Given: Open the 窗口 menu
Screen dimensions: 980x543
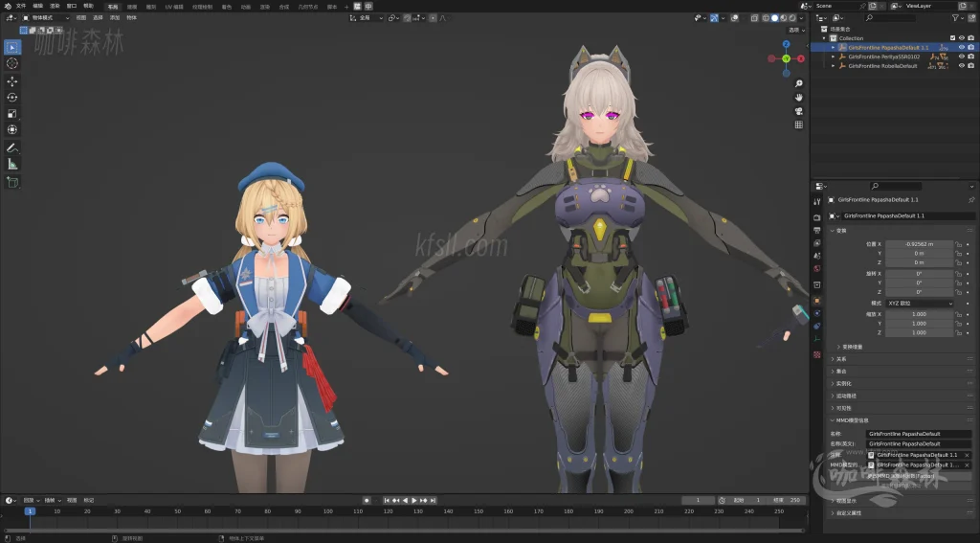Looking at the screenshot, I should (71, 6).
